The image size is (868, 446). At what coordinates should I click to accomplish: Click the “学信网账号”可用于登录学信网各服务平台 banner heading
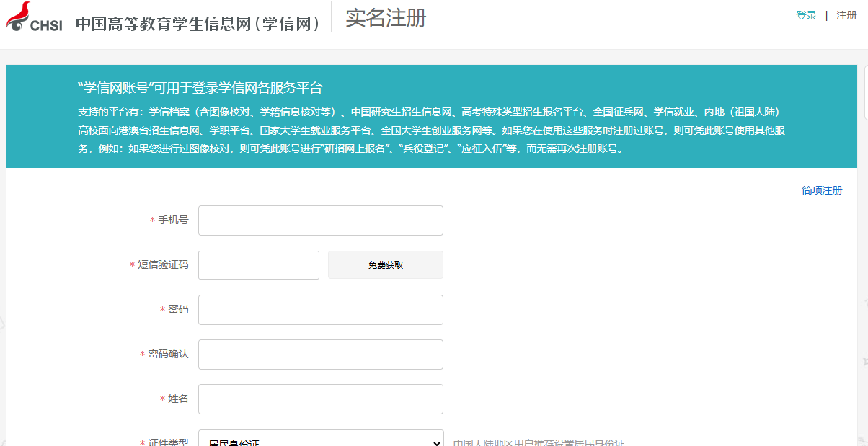click(x=200, y=88)
